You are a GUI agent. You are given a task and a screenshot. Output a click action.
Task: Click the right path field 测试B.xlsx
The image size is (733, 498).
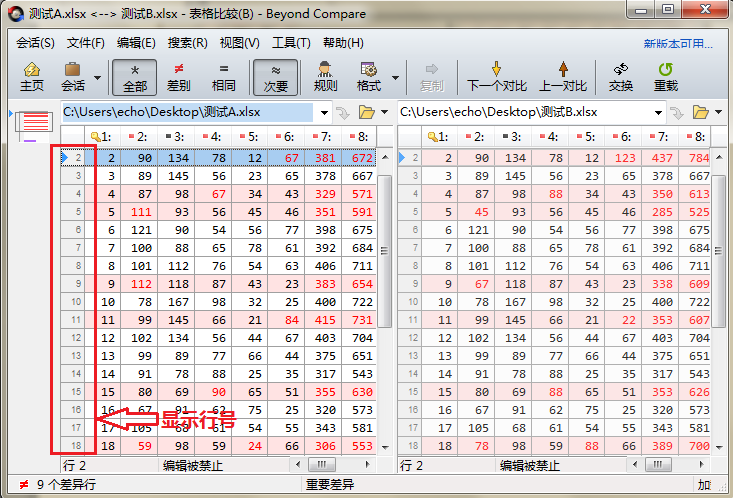click(524, 112)
